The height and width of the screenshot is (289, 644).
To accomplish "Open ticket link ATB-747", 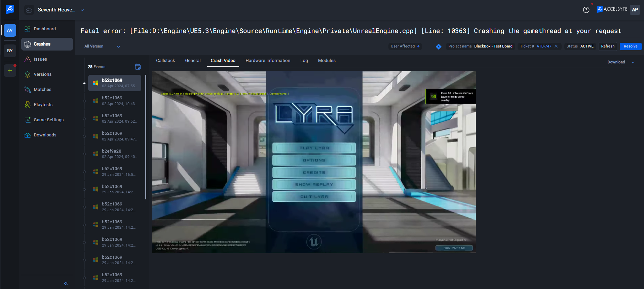I will (x=544, y=46).
